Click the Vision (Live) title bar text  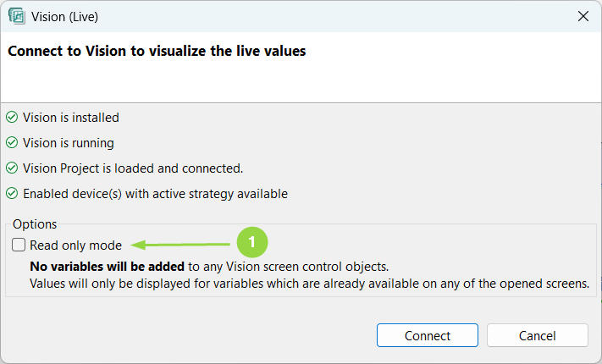pos(70,16)
